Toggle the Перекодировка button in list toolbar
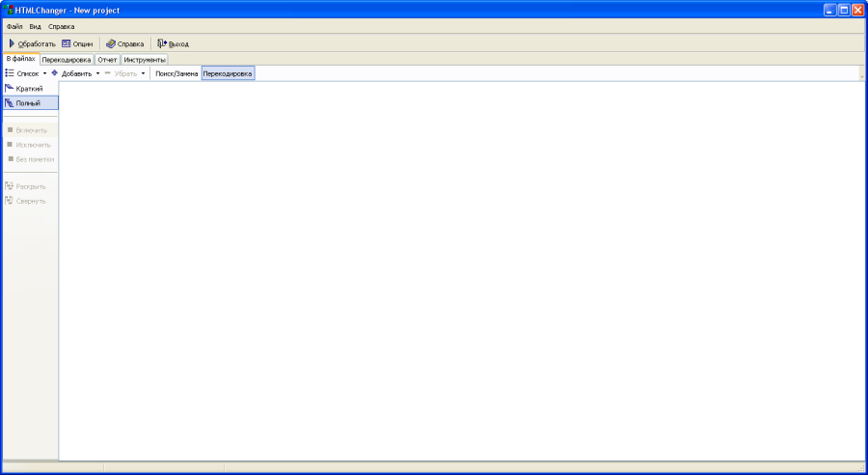 (x=228, y=73)
